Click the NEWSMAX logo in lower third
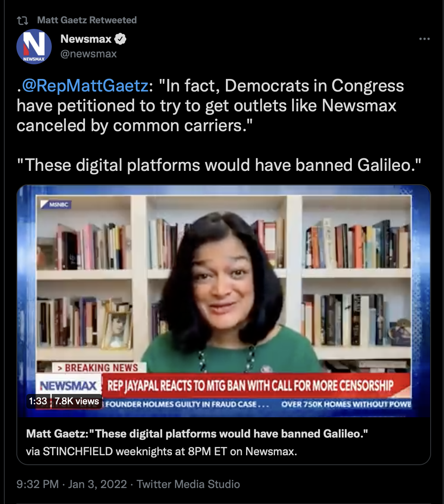This screenshot has width=444, height=504. pyautogui.click(x=69, y=385)
